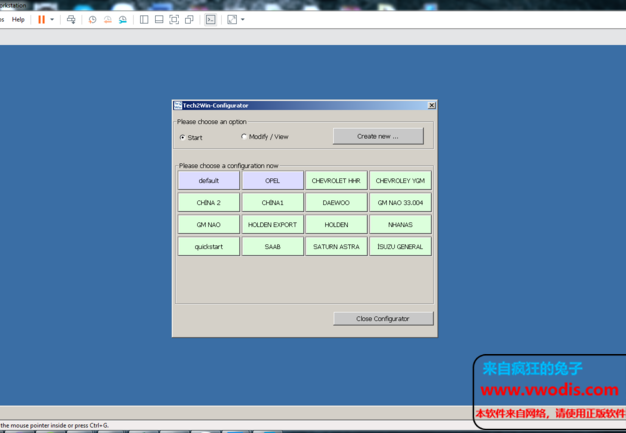Choose the CHEVROLET HHR configuration
Viewport: 626px width, 433px height.
point(336,180)
